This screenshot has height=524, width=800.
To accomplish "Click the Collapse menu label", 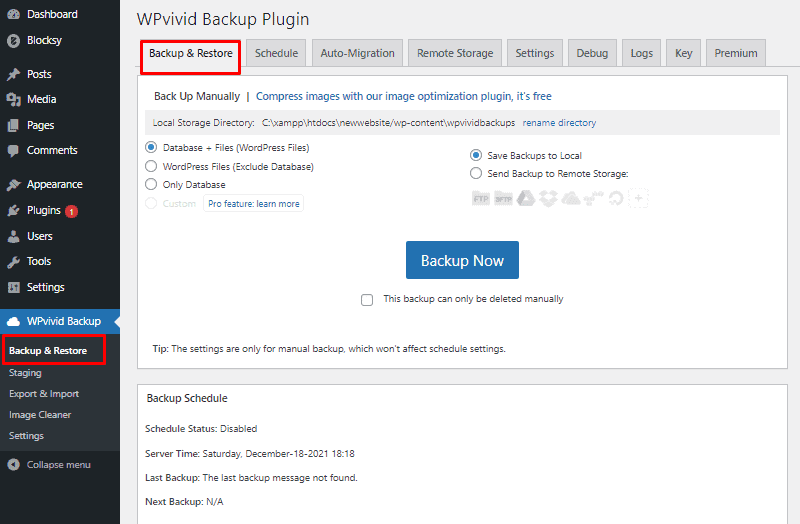I will 59,465.
